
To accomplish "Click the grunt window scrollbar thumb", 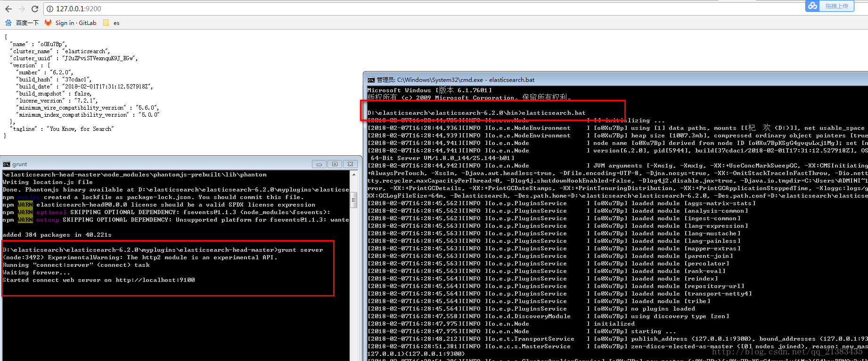I will 354,200.
